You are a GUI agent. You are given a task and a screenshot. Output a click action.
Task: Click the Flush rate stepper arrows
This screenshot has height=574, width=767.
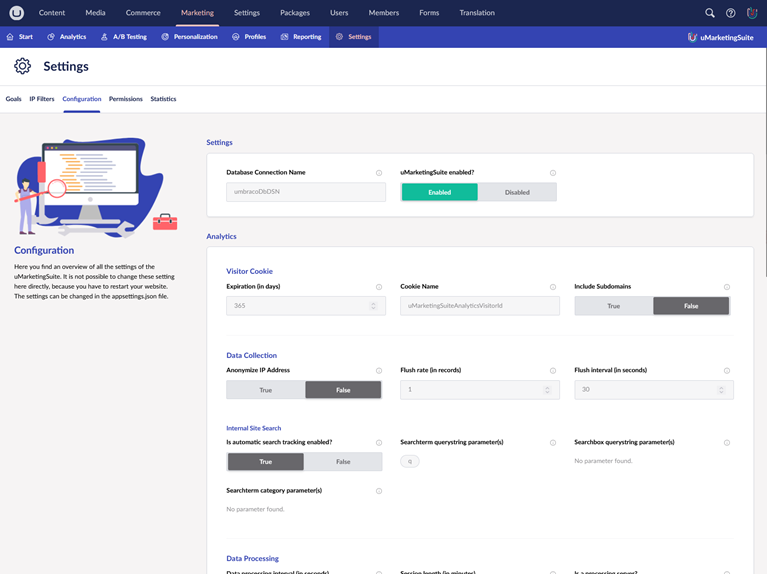pos(547,390)
